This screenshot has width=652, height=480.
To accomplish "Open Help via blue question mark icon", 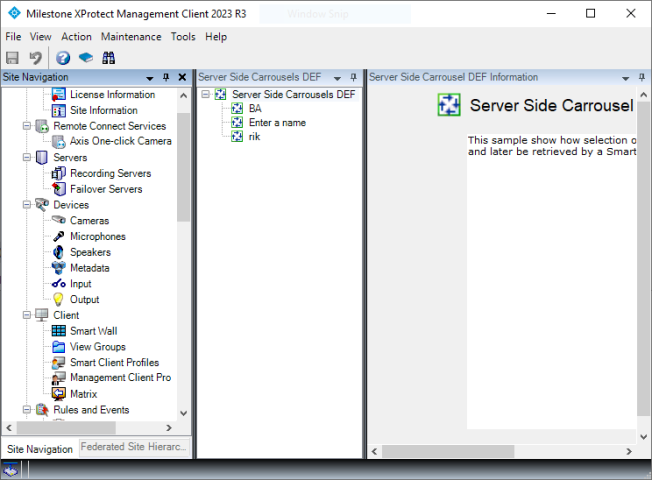I will (x=63, y=58).
